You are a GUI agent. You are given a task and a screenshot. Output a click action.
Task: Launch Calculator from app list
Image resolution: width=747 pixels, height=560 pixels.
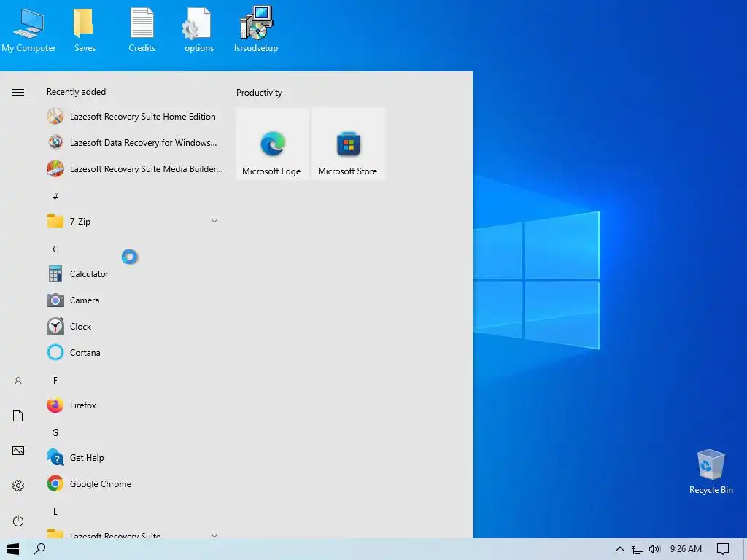tap(135, 274)
